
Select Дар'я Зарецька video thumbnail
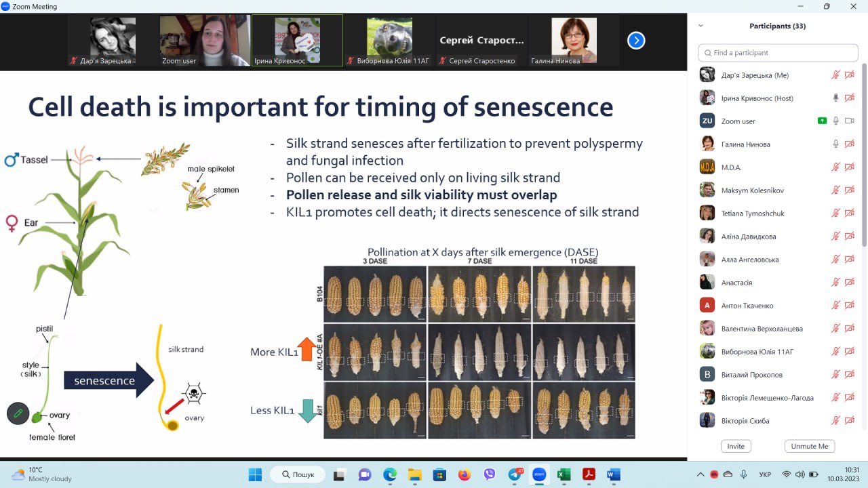coord(113,41)
